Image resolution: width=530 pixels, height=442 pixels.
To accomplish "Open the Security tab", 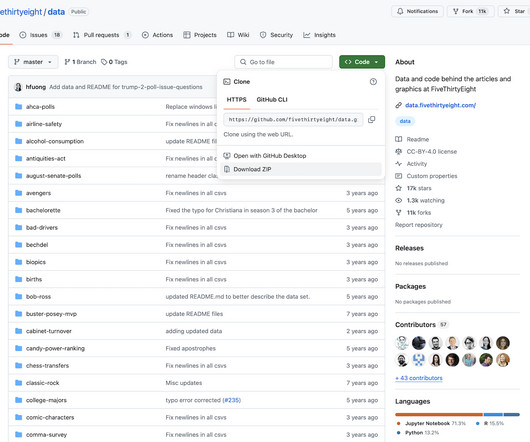I will tap(276, 35).
